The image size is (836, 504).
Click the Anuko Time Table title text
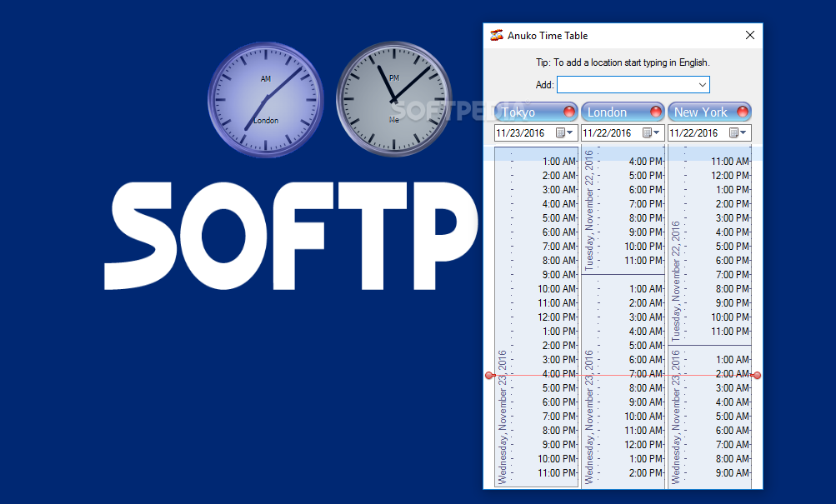point(548,36)
